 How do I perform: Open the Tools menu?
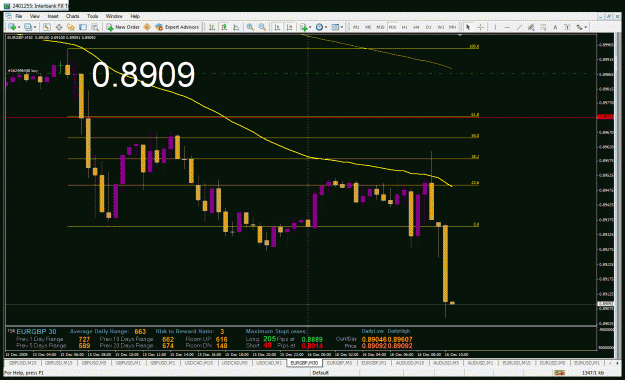pos(92,16)
